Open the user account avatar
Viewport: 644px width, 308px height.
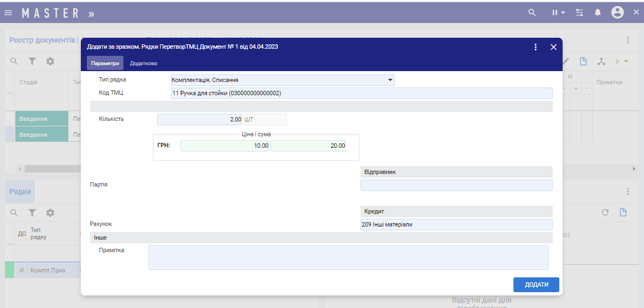(x=617, y=13)
